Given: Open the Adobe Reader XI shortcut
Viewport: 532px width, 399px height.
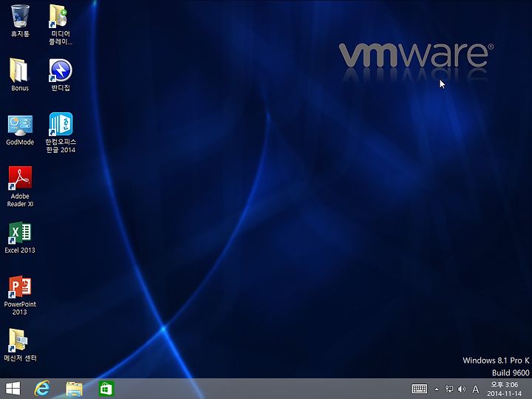Looking at the screenshot, I should [x=20, y=186].
